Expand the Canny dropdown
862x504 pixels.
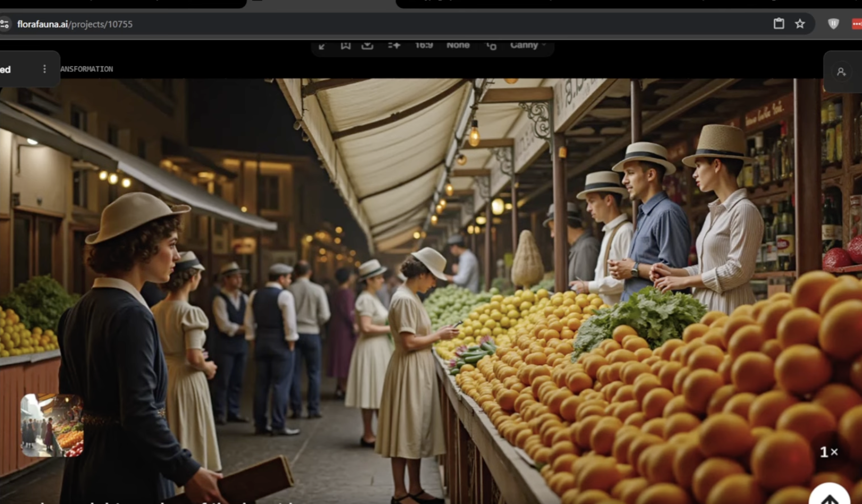[528, 45]
